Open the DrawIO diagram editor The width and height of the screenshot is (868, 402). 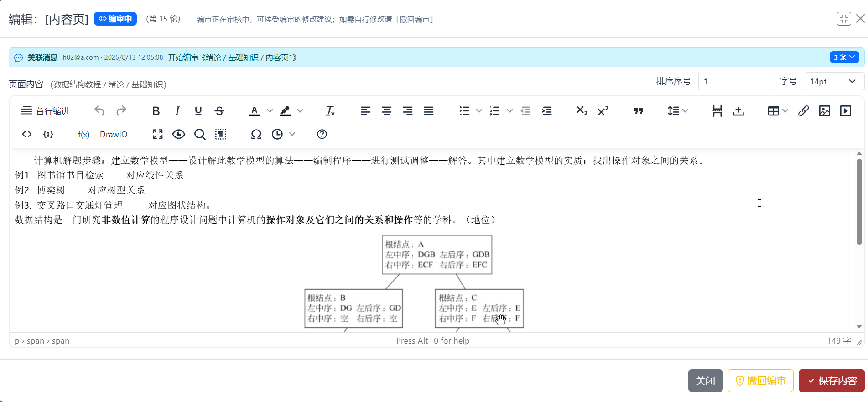[x=114, y=134]
